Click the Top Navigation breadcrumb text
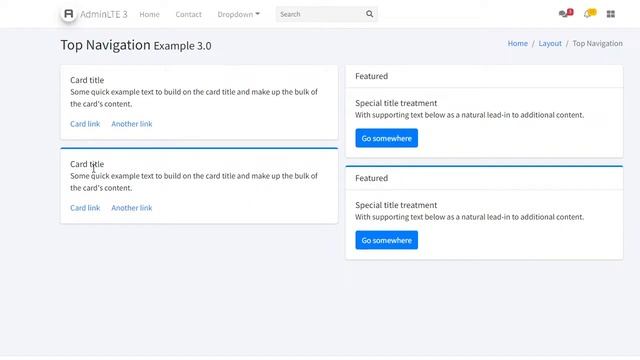Image resolution: width=640 pixels, height=360 pixels. coord(598,43)
